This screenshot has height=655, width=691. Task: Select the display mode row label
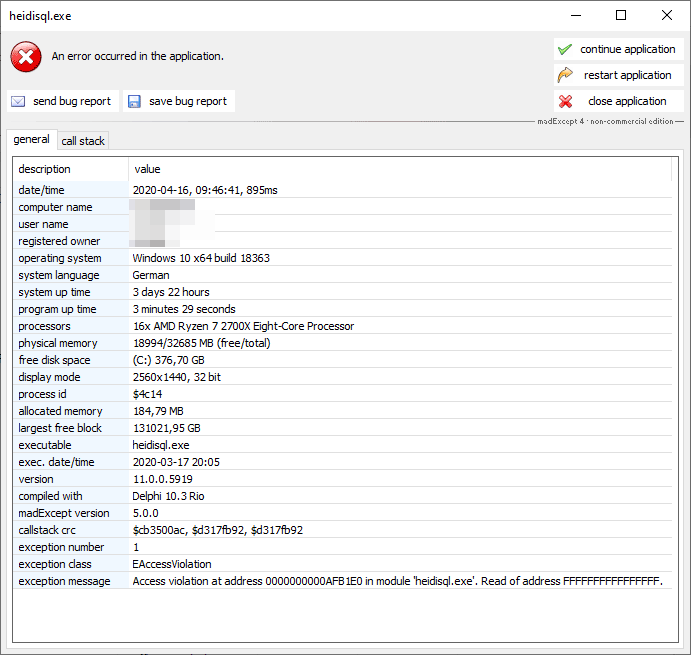[x=49, y=377]
